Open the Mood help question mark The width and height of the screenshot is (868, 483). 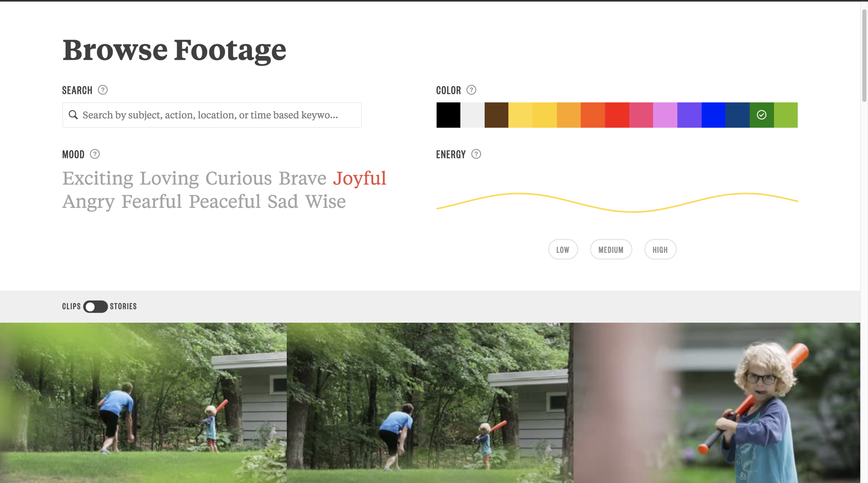94,154
